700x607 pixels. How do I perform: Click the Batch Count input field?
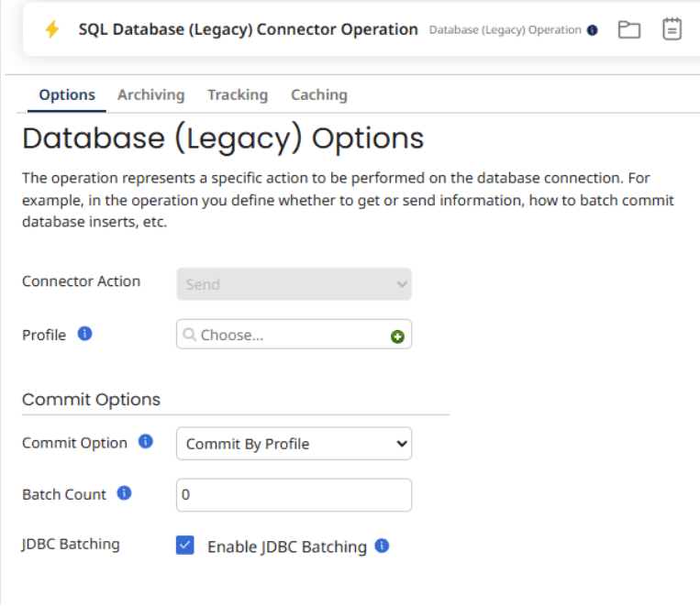294,495
